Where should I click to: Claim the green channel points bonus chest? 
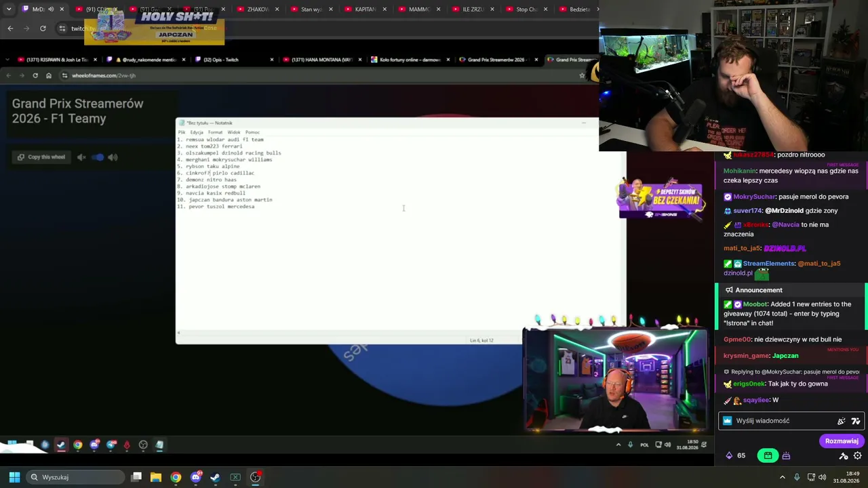768,456
